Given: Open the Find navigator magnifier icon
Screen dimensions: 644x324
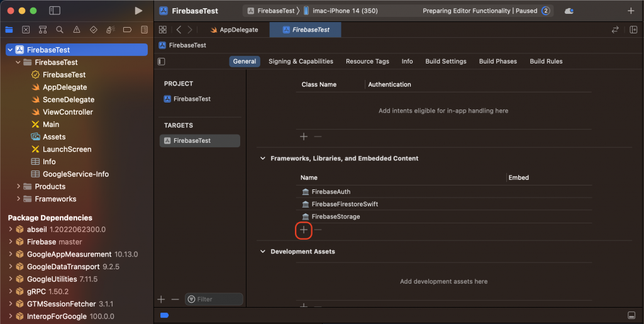Looking at the screenshot, I should click(60, 30).
